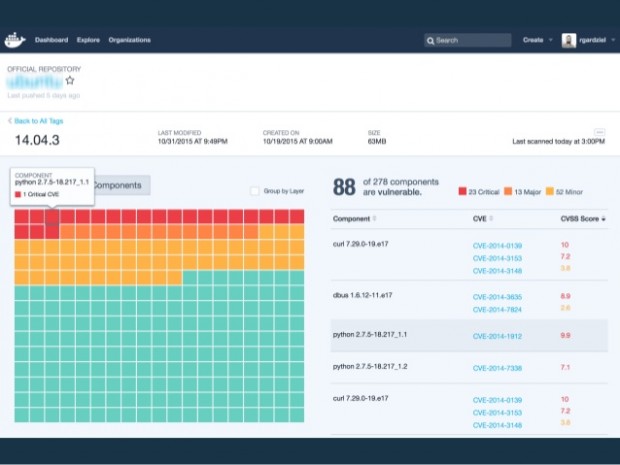Click the Docker whale logo
Screen dimensions: 620x465
pos(15,40)
